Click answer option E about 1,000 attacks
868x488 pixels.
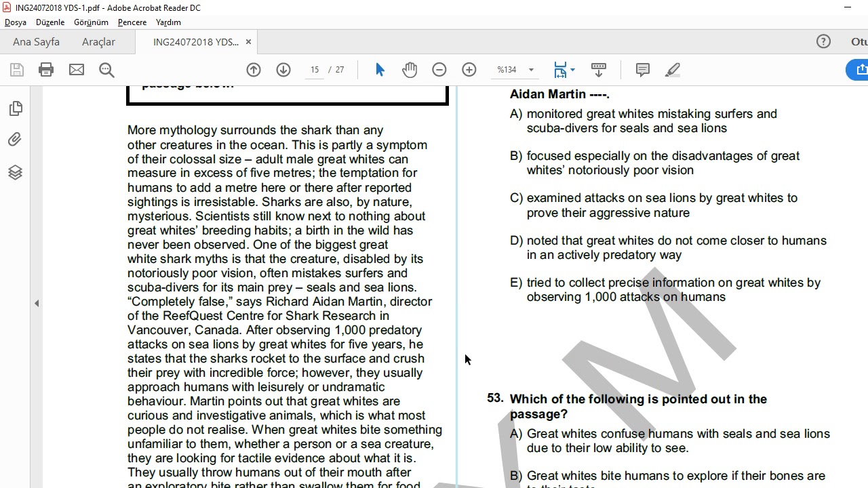click(665, 289)
